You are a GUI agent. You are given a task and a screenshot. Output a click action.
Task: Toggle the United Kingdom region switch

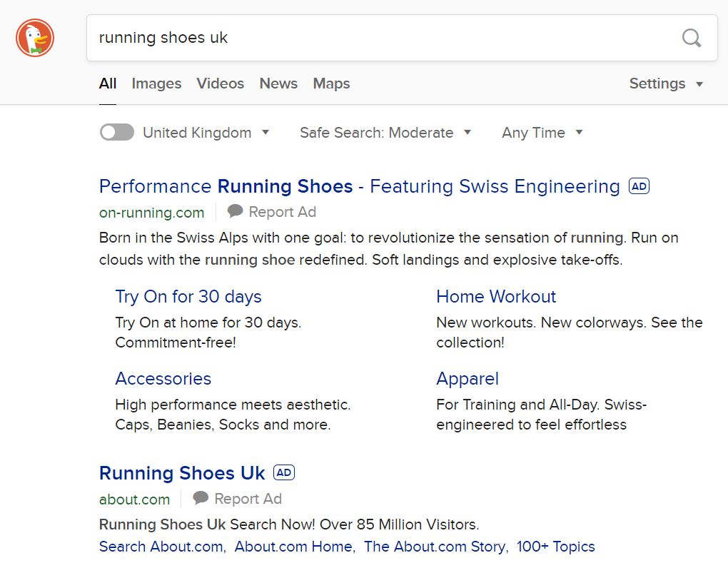[x=117, y=132]
